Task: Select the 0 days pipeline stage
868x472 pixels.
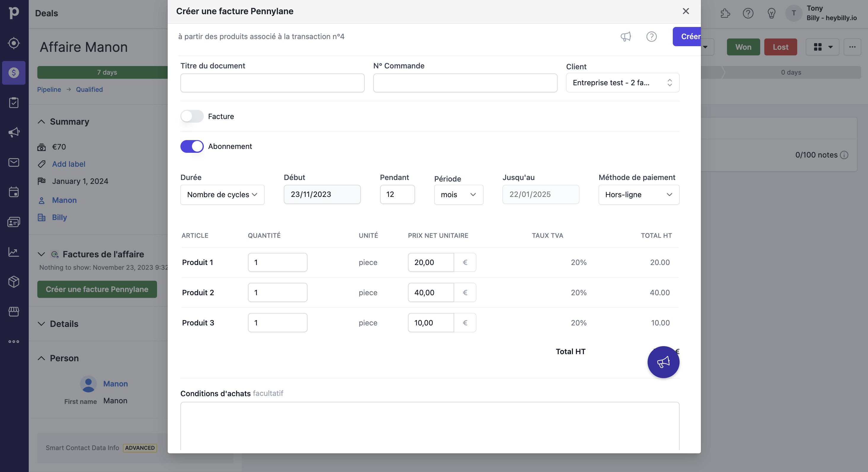Action: (791, 73)
